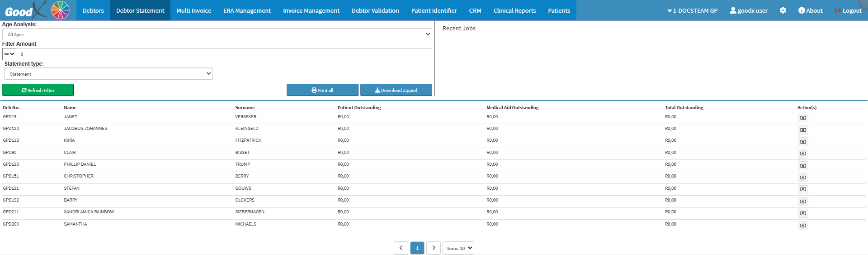Viewport: 868px width, 255px height.
Task: Click the GoodX logo icon
Action: tap(37, 10)
